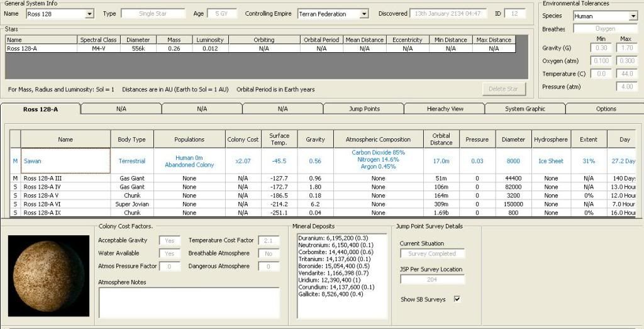Click the Oxygen Max field showing 0.300
Viewport: 644px width, 329px height.
[627, 61]
